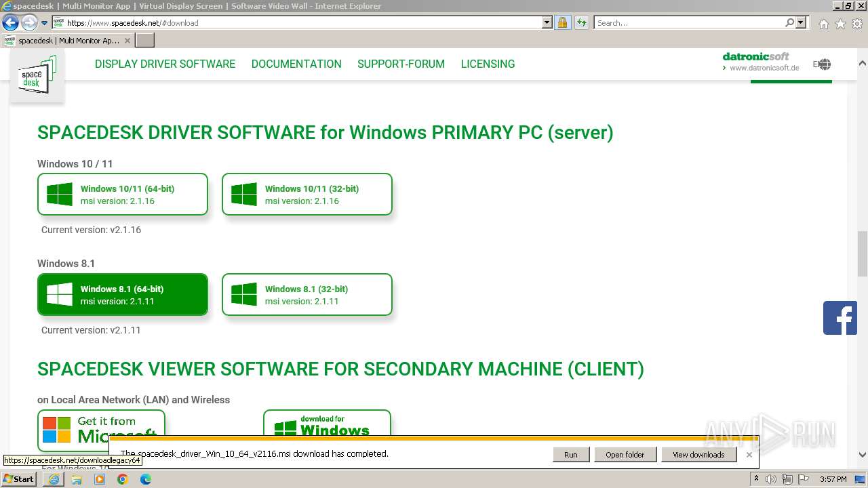Click the system clock 3:57 PM
The width and height of the screenshot is (868, 488).
coord(833,479)
